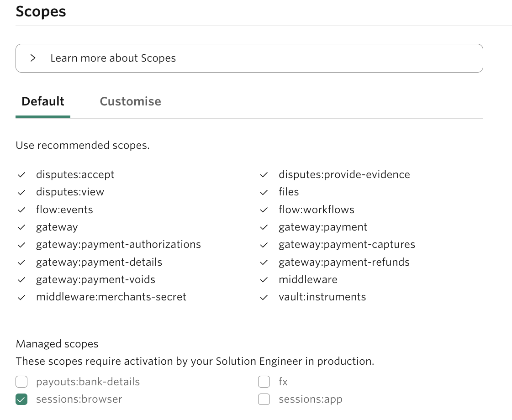
Task: Tick the fx managed scope checkbox
Action: 264,382
